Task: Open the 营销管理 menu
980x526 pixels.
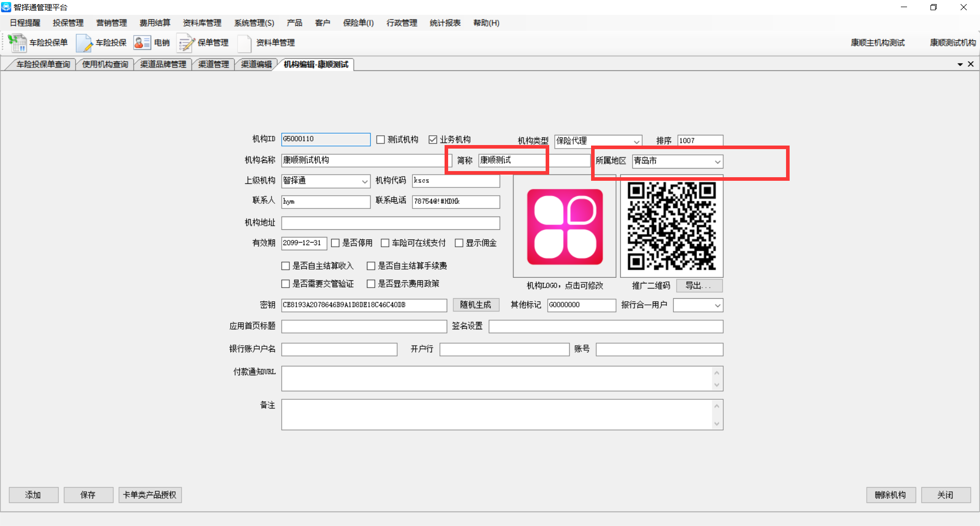Action: pyautogui.click(x=111, y=23)
